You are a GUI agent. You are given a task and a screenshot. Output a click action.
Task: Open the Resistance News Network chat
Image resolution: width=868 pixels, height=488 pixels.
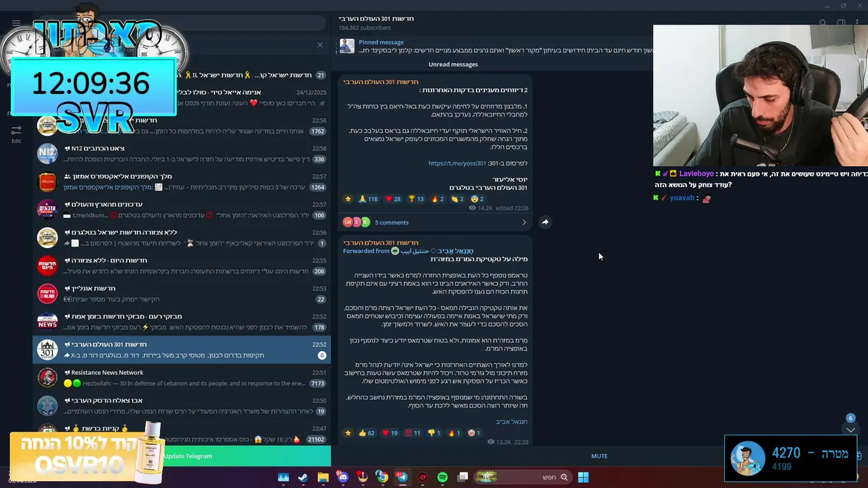tap(182, 378)
